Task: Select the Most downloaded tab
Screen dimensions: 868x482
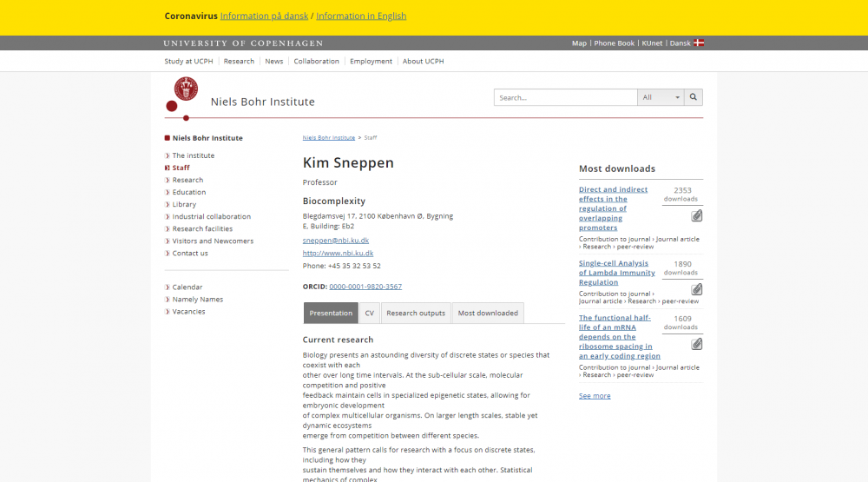Action: coord(487,313)
